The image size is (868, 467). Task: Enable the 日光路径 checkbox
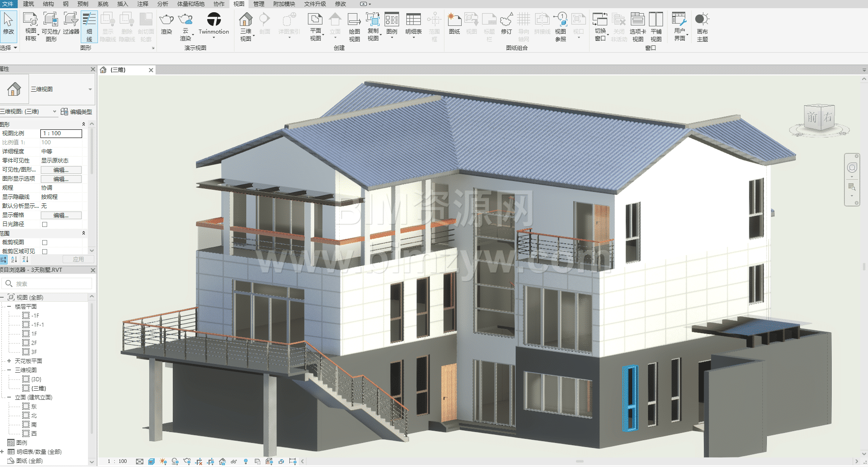pyautogui.click(x=44, y=224)
